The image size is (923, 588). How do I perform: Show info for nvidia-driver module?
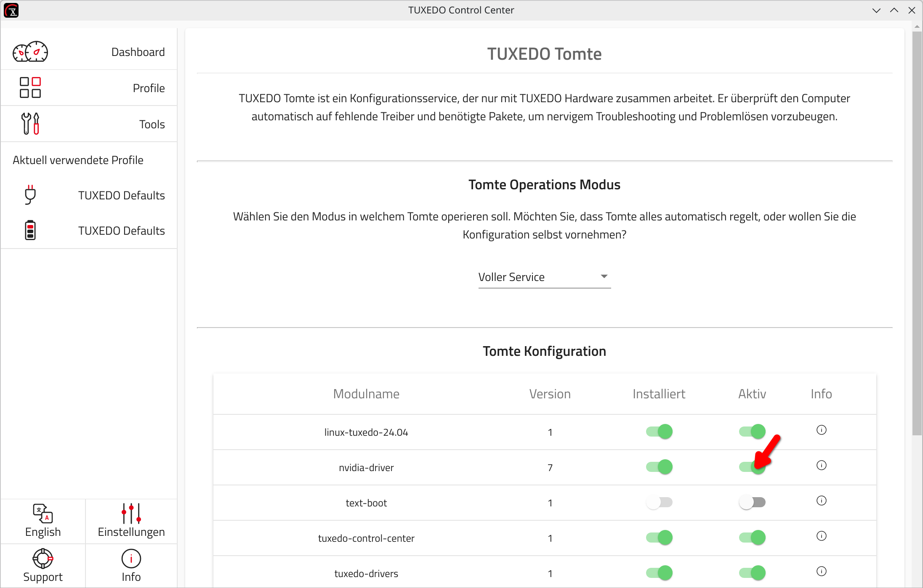coord(822,465)
